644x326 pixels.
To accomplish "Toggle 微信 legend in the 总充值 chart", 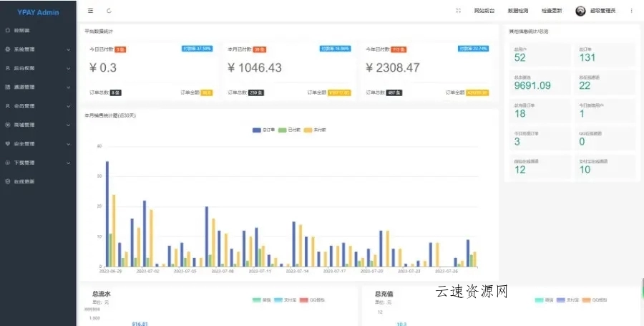I will [x=545, y=300].
